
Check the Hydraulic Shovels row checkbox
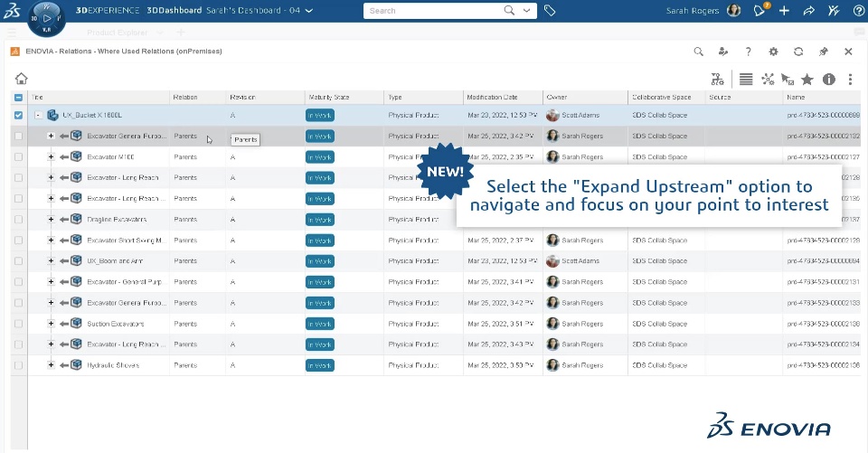tap(18, 365)
